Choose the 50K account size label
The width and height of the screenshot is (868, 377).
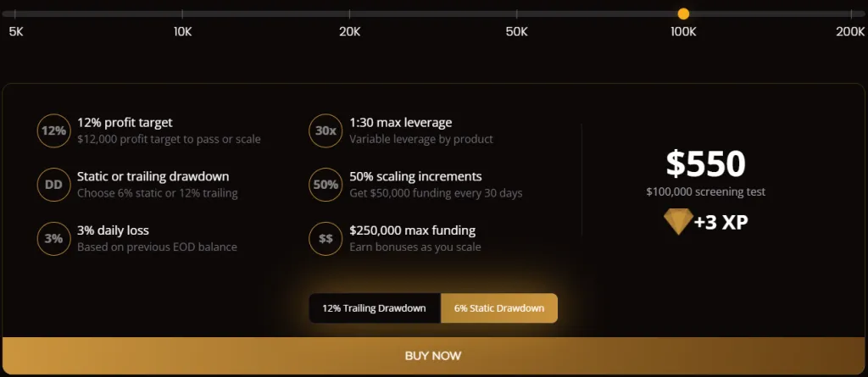pyautogui.click(x=516, y=31)
